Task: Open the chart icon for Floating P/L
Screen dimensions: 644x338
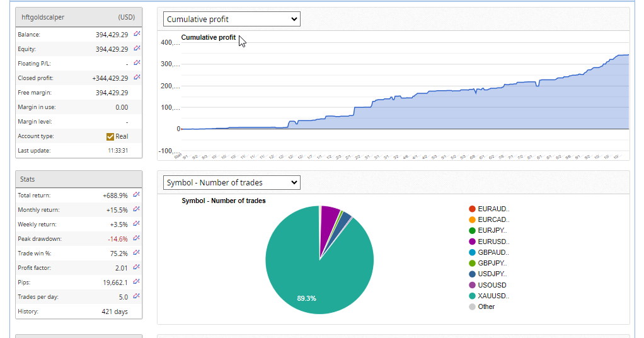Action: (137, 63)
